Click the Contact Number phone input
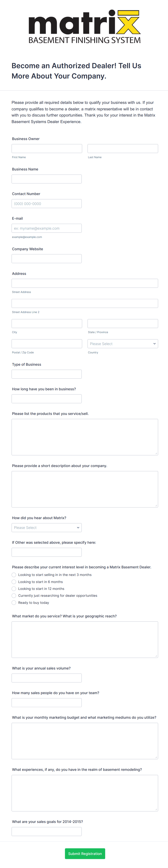 pos(46,203)
